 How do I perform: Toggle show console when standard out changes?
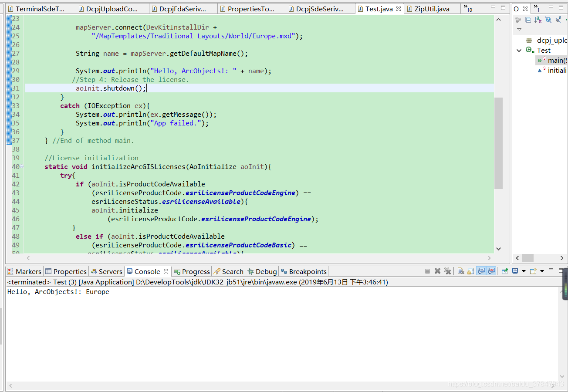pyautogui.click(x=481, y=271)
